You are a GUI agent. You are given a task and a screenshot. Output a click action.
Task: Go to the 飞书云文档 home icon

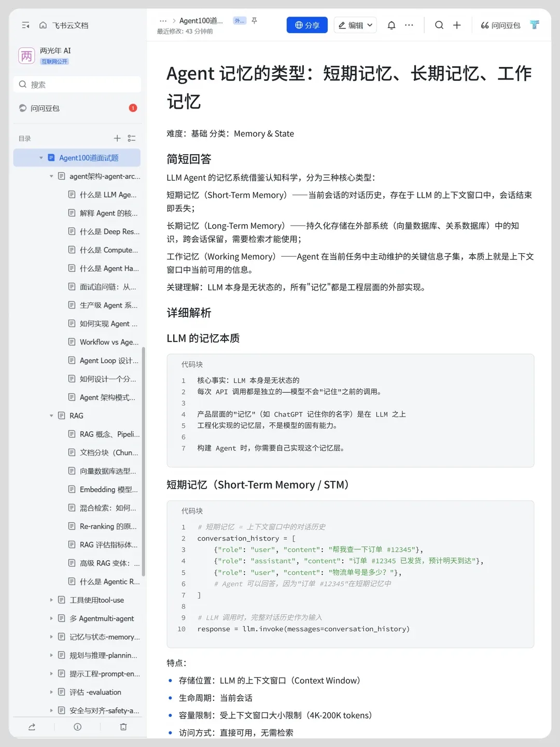coord(43,25)
